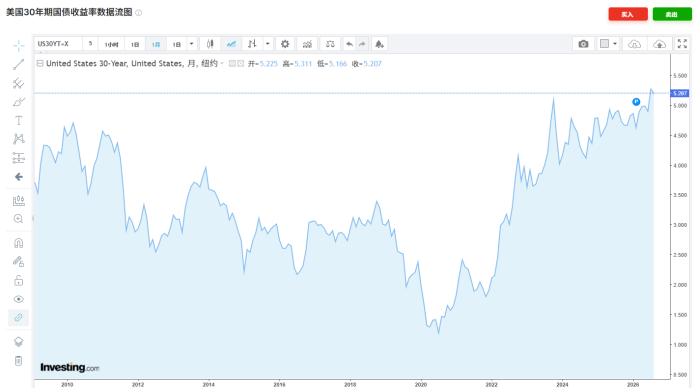697x388 pixels.
Task: Click the 3.000 label on price axis
Action: (x=680, y=225)
